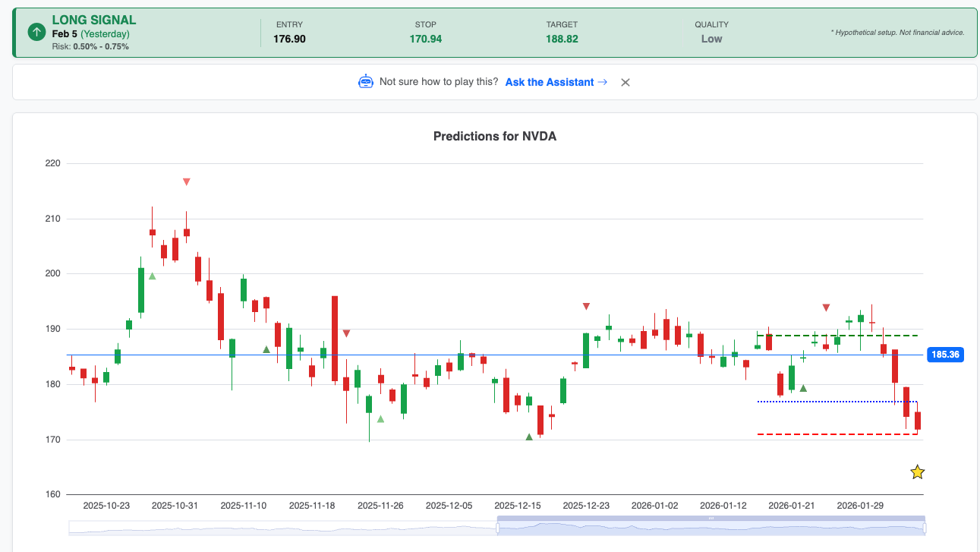Click the blue 185.36 current price label
Screen dimensions: 980x552
[x=945, y=355]
